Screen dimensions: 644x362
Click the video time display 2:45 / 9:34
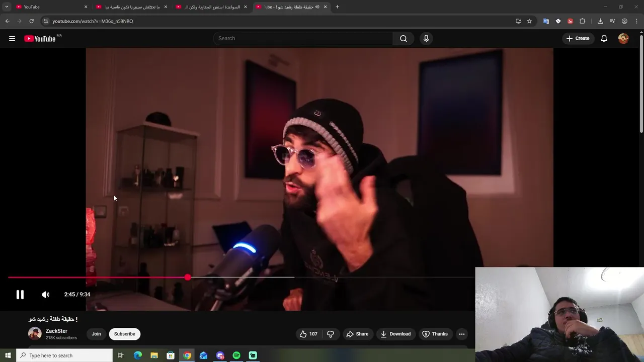pos(77,295)
